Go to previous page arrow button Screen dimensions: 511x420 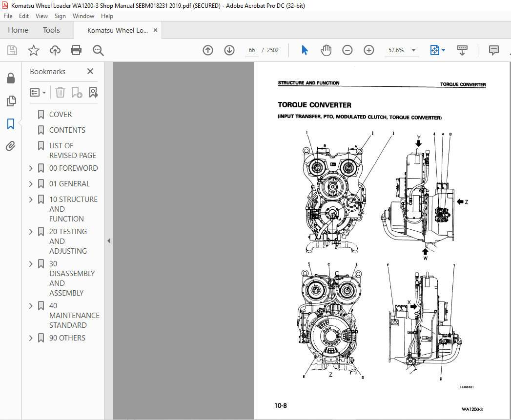[x=207, y=50]
